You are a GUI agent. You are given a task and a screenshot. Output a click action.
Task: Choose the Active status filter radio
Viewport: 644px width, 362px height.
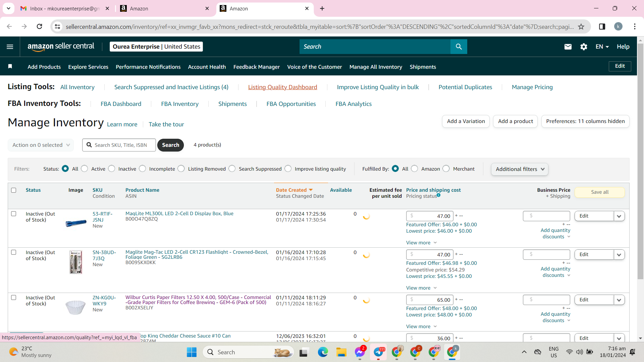point(85,169)
